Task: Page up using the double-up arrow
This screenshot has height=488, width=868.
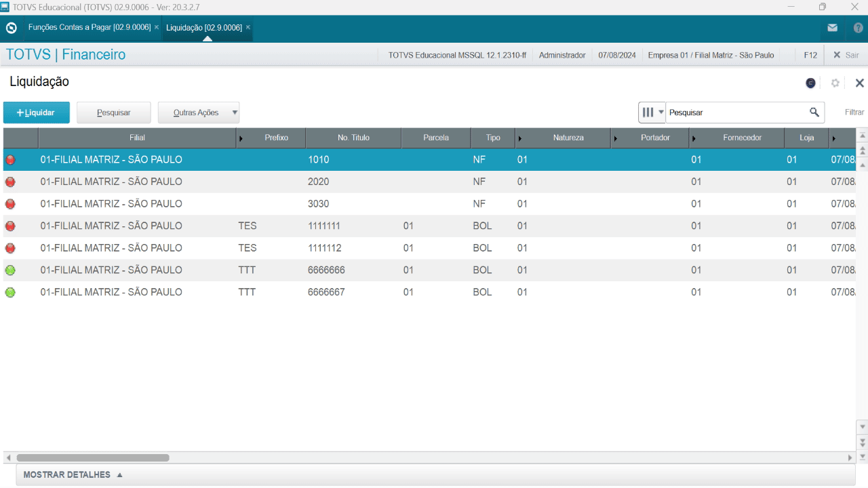Action: click(x=863, y=150)
